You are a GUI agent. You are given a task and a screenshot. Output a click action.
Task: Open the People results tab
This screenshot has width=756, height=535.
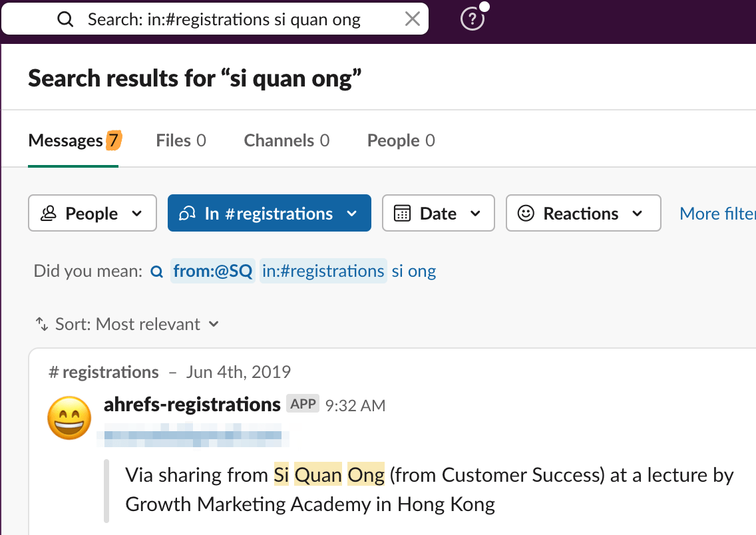401,141
